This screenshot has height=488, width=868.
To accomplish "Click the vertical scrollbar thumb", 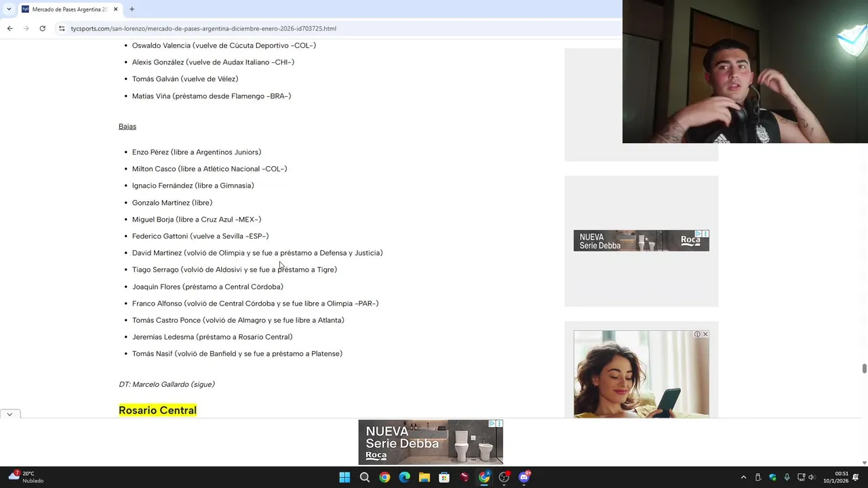I will 864,368.
